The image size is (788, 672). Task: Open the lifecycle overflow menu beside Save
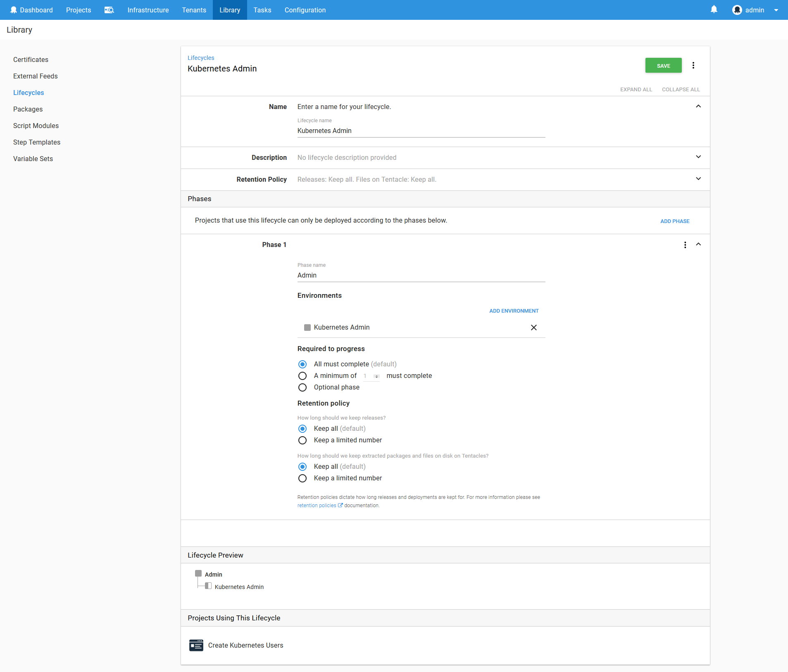[693, 65]
